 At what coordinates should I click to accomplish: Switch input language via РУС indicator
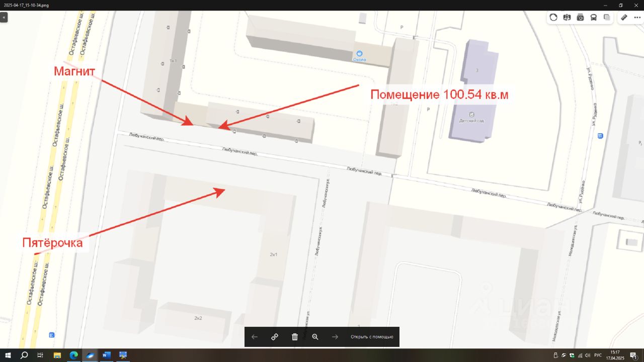[598, 355]
